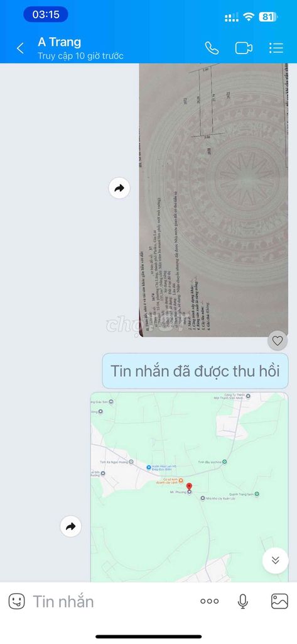Record a voice message with microphone

click(x=243, y=601)
